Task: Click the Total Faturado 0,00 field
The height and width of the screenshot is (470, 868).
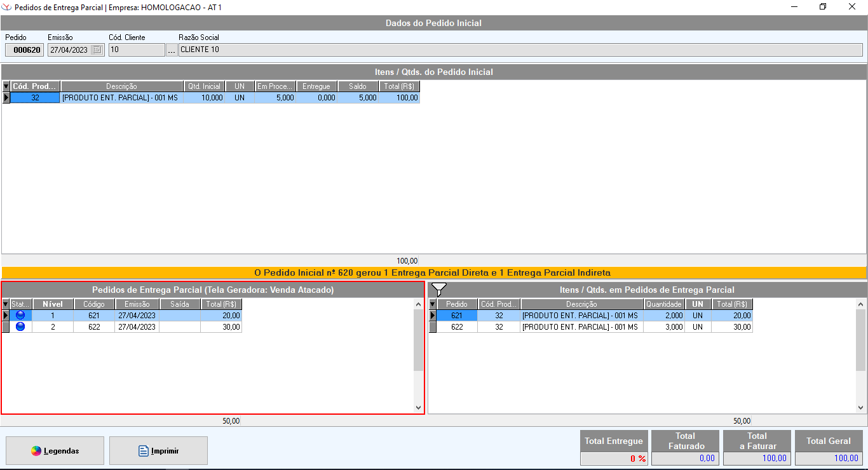Action: 686,459
